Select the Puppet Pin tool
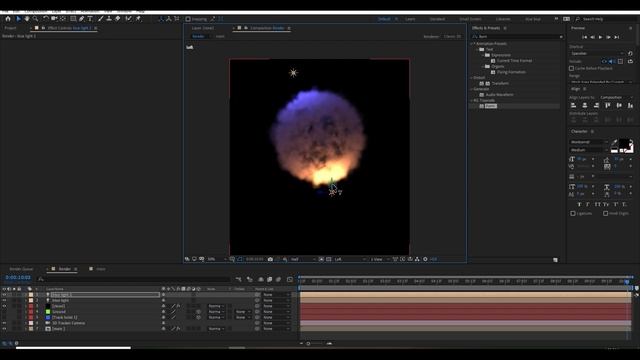This screenshot has height=360, width=640. click(138, 19)
